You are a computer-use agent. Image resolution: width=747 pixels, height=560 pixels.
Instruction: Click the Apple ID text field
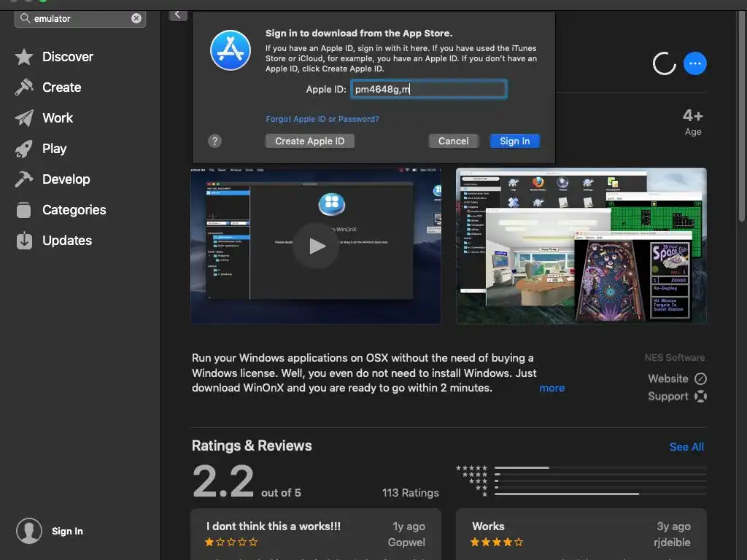[429, 89]
